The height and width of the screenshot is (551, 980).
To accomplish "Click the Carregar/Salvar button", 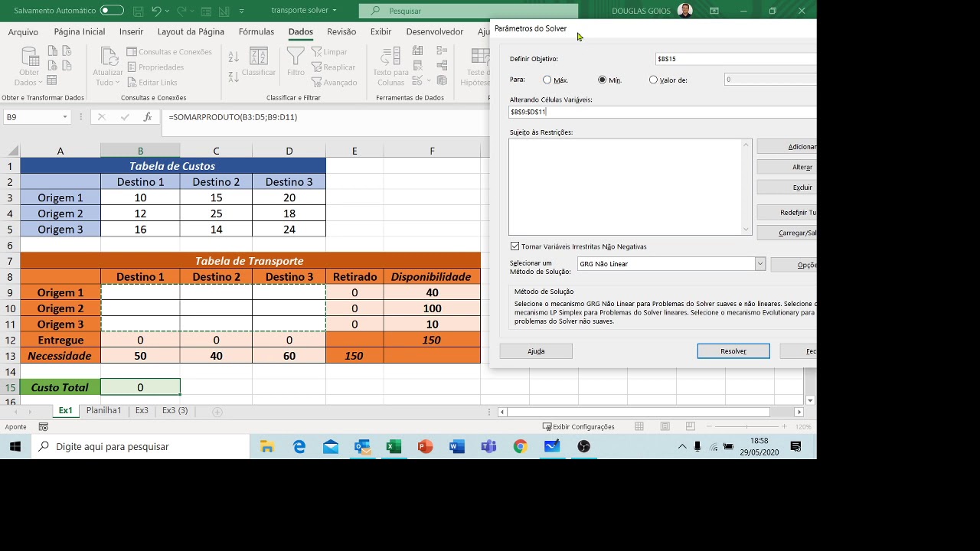I will point(787,233).
